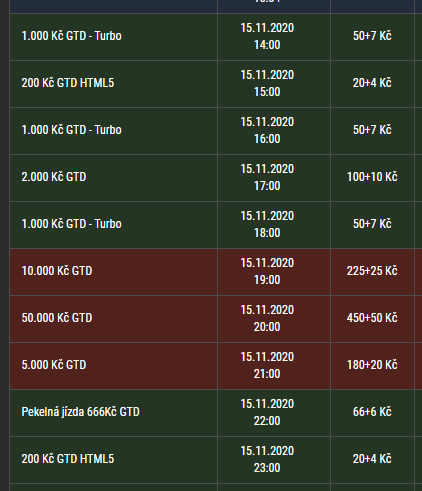Image resolution: width=422 pixels, height=491 pixels.
Task: Click the 66+6 Kč buy-in cell
Action: [x=372, y=413]
